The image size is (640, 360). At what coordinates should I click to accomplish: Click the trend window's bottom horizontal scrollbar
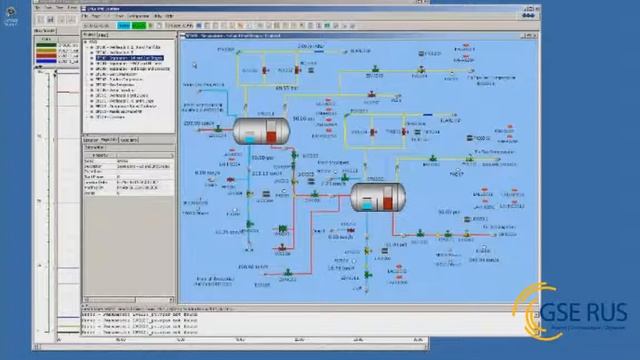(231, 347)
